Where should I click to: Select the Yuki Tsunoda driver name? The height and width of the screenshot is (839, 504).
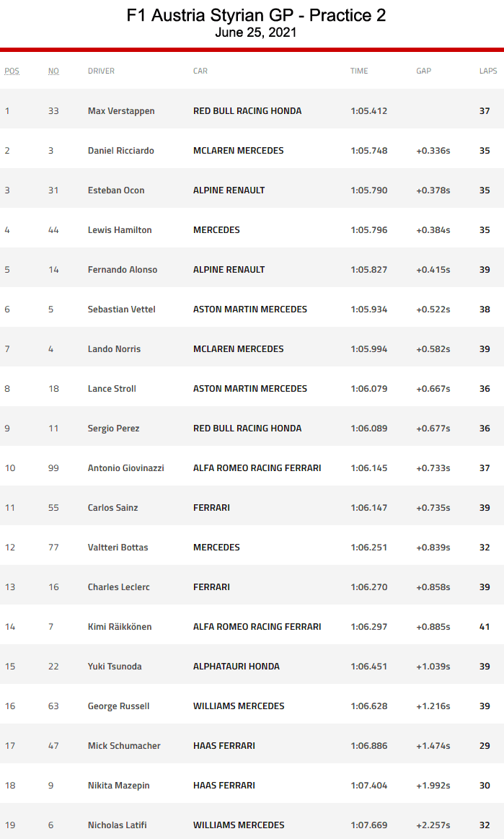115,667
